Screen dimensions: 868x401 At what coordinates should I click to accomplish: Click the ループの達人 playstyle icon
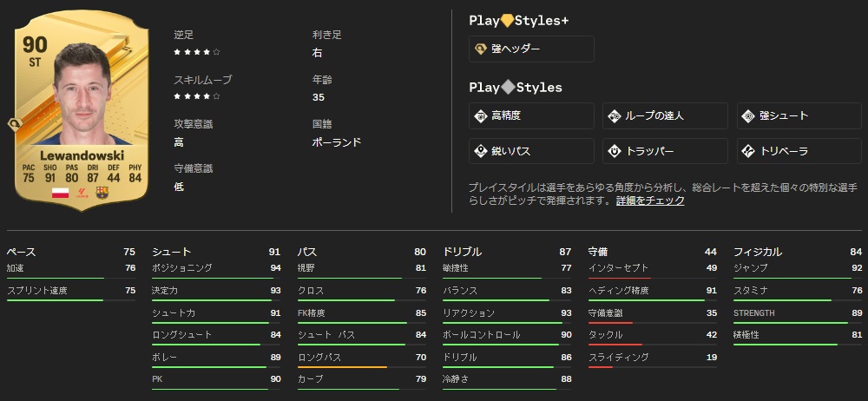(615, 116)
